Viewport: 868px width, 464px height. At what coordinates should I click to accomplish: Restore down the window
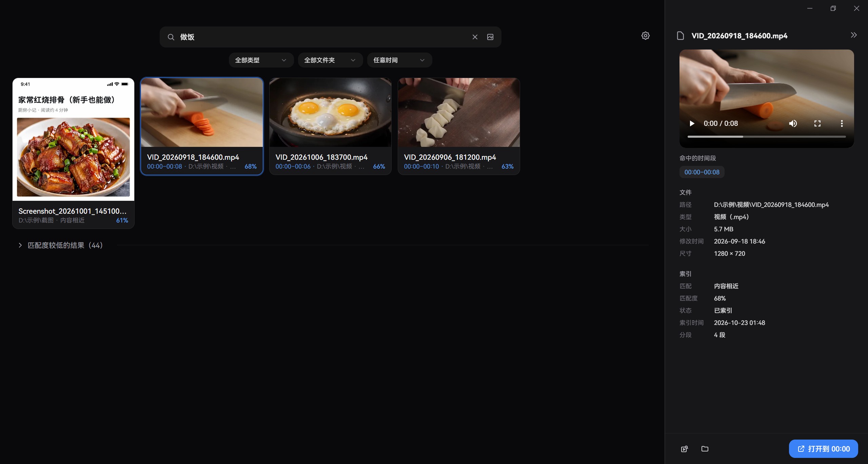click(x=833, y=8)
